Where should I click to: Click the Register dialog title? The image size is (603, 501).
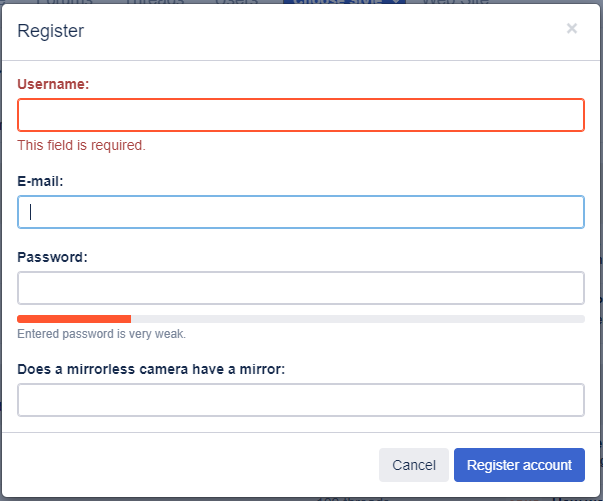(x=51, y=31)
